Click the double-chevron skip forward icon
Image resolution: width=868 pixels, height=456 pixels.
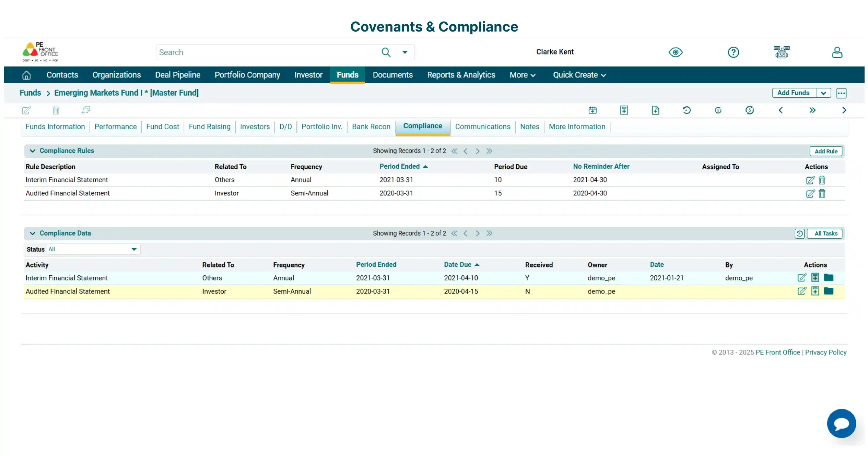(x=812, y=110)
